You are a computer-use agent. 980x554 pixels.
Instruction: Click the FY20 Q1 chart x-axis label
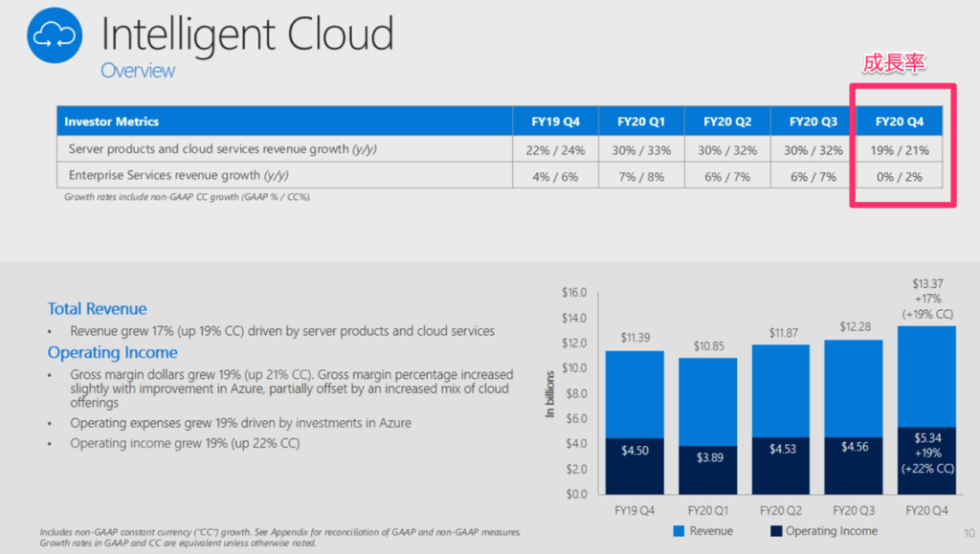point(707,511)
